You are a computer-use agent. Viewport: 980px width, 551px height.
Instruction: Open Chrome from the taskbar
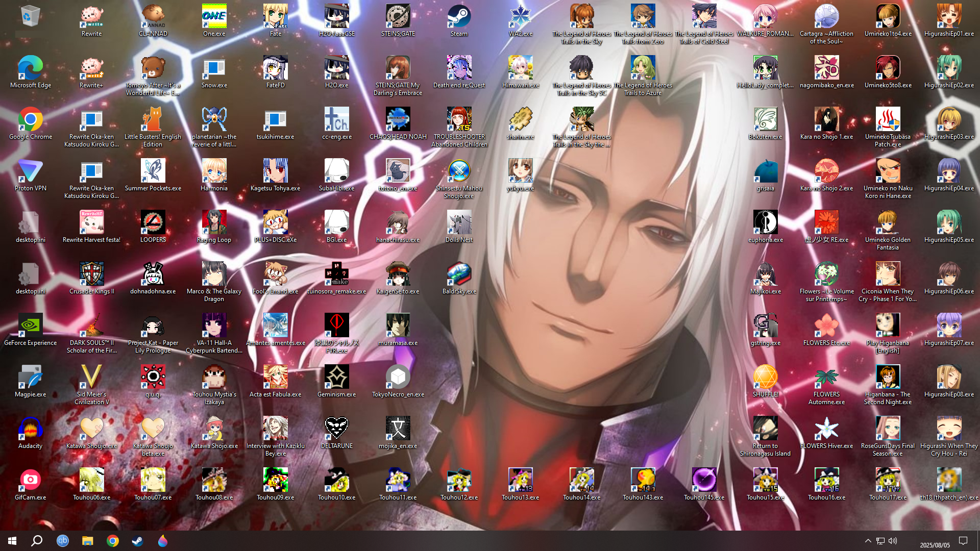[x=112, y=541]
